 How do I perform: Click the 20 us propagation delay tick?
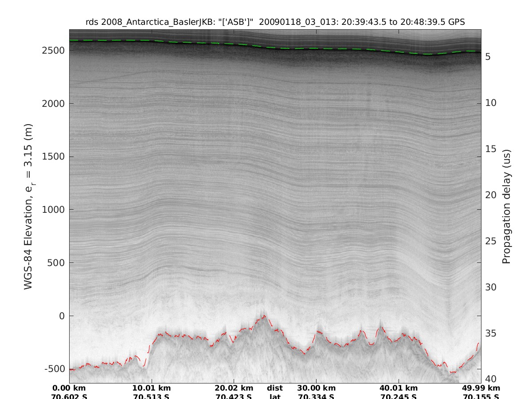pyautogui.click(x=490, y=195)
